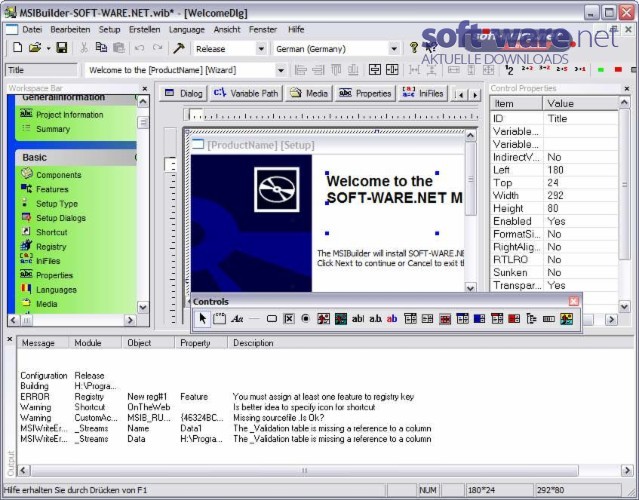Open the Language menu

[x=187, y=29]
